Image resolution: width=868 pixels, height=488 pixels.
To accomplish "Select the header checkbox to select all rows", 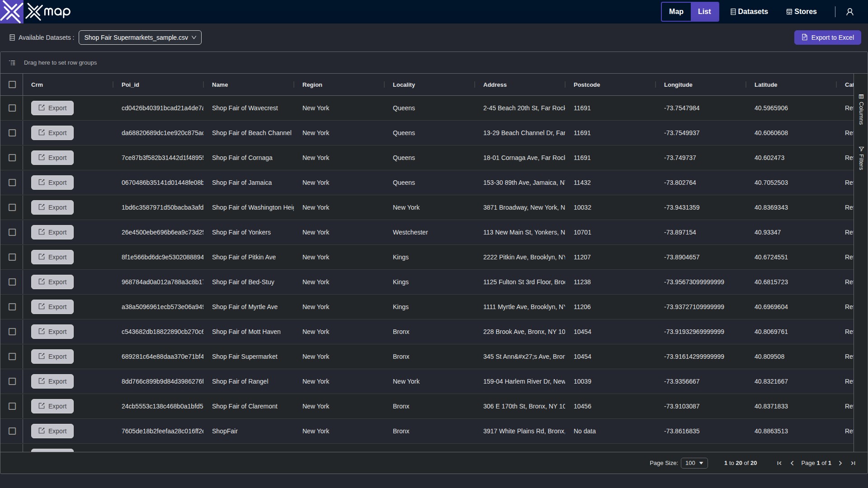I will point(12,84).
